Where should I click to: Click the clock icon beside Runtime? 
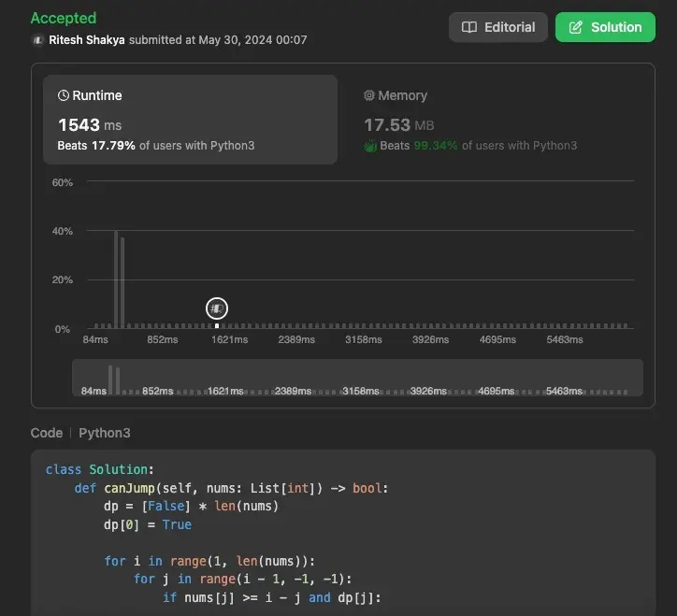(64, 95)
